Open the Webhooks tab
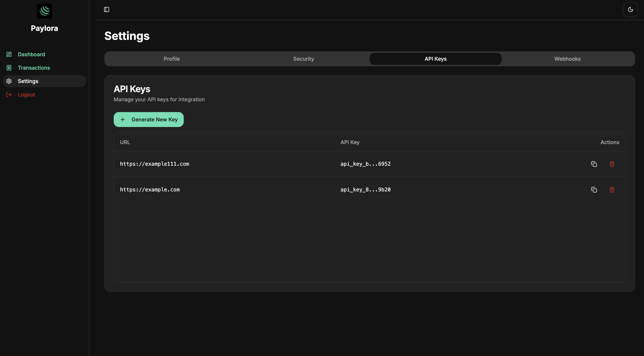Image resolution: width=644 pixels, height=356 pixels. pos(567,59)
